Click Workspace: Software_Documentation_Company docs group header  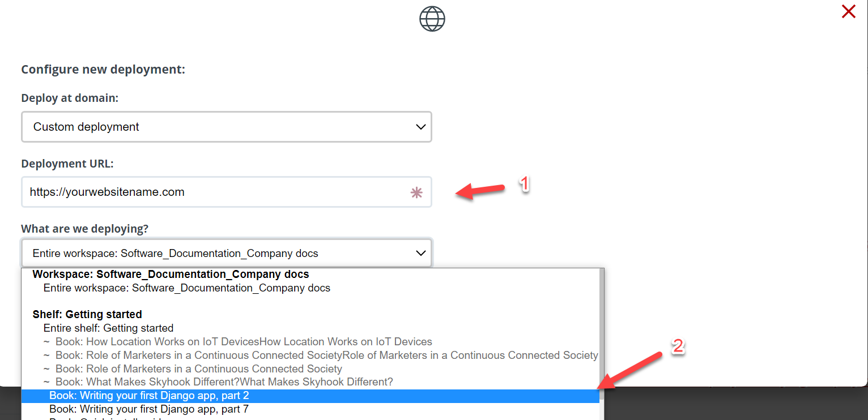171,274
